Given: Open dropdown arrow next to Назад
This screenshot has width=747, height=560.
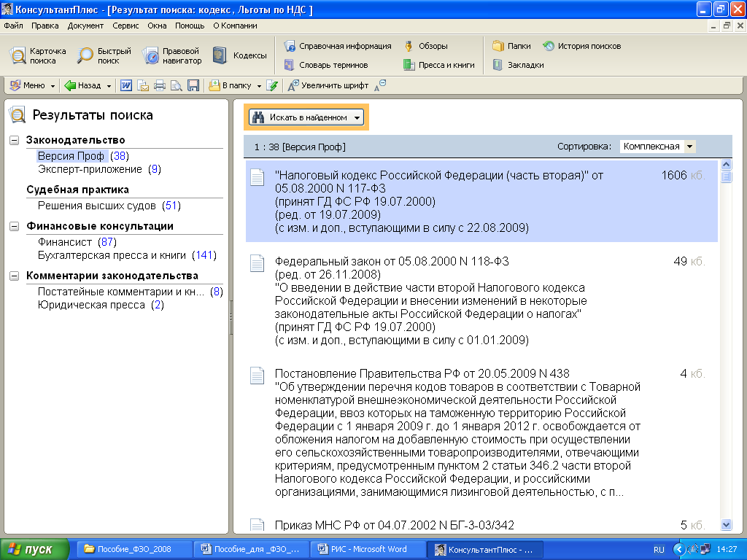Looking at the screenshot, I should pos(109,86).
